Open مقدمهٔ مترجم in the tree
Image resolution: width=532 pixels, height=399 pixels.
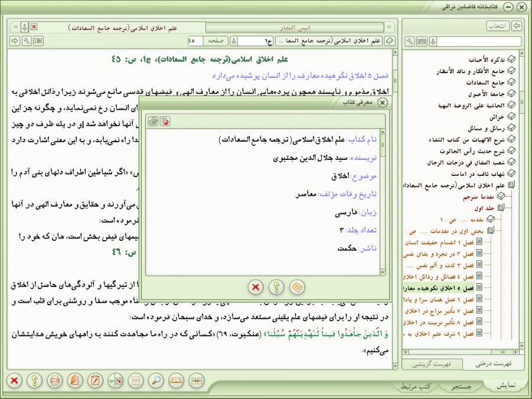(x=478, y=197)
